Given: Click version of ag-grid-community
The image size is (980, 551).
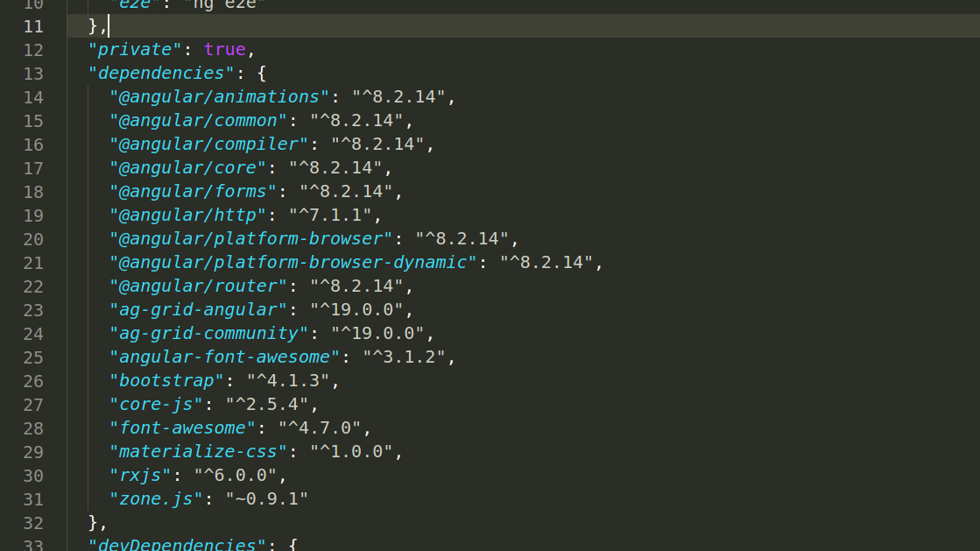Looking at the screenshot, I should [x=377, y=334].
